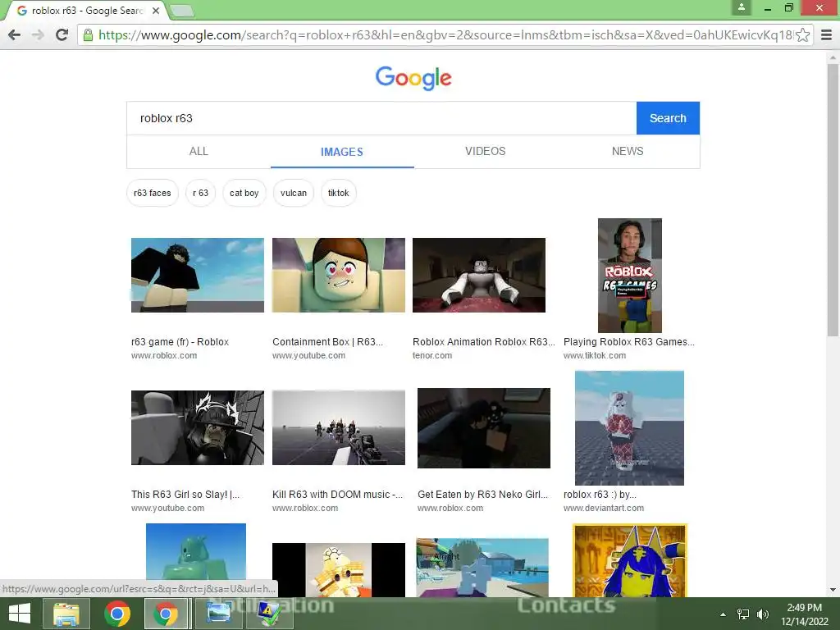This screenshot has height=630, width=840.
Task: Open the deviantart roblox r63 thumbnail
Action: tap(629, 428)
